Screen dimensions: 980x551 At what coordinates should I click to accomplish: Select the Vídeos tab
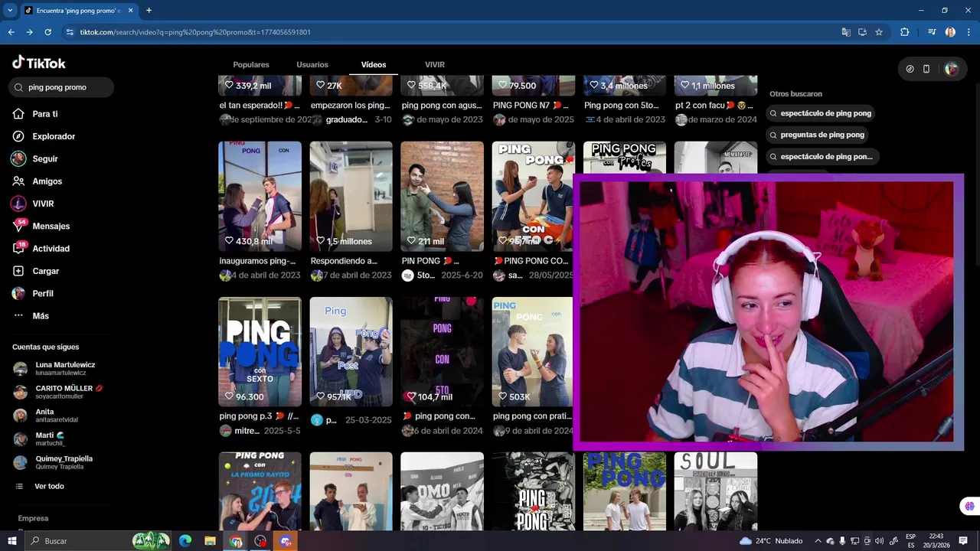pyautogui.click(x=374, y=64)
